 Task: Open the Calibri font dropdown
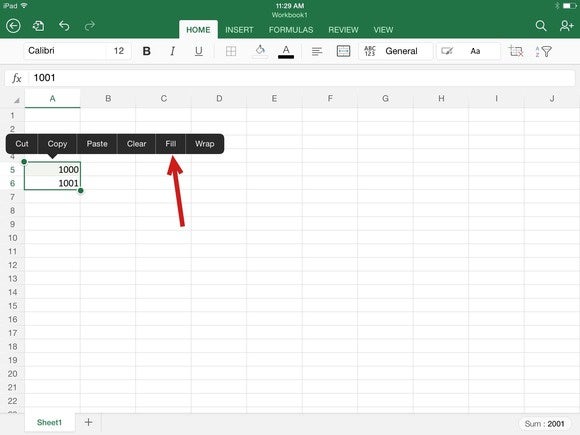tap(65, 51)
